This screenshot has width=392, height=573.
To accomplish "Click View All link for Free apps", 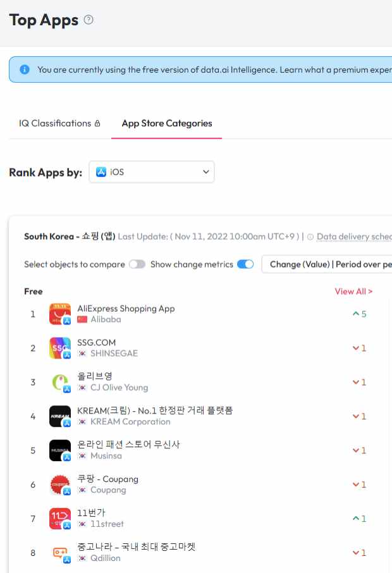I will pyautogui.click(x=353, y=292).
